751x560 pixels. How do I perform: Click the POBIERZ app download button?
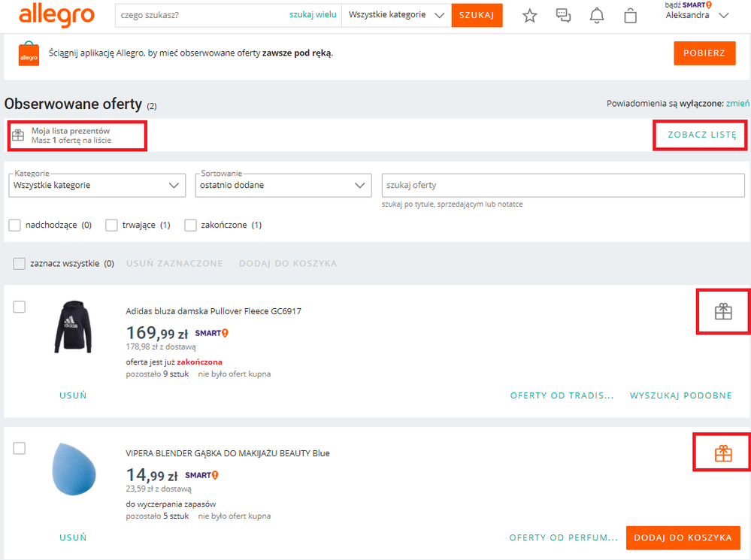pos(704,53)
